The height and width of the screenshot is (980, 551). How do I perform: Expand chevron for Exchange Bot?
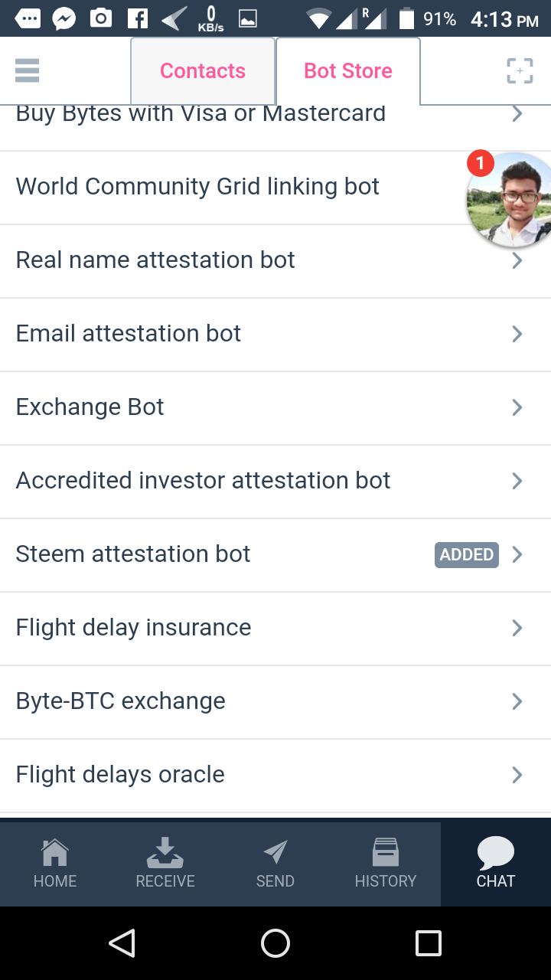coord(517,408)
